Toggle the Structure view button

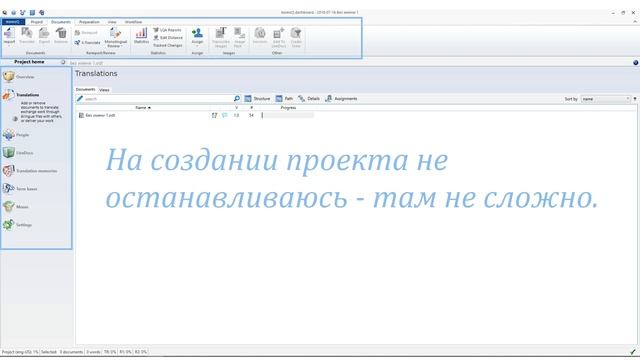tap(257, 99)
